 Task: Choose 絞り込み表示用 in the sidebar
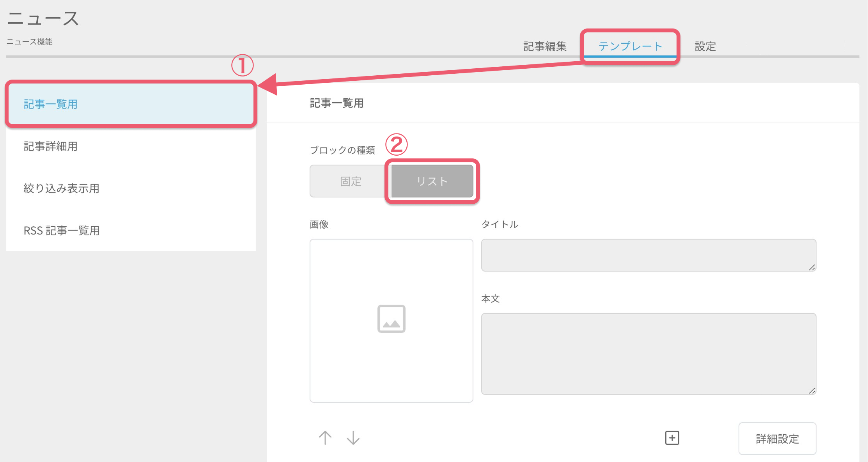click(x=131, y=188)
